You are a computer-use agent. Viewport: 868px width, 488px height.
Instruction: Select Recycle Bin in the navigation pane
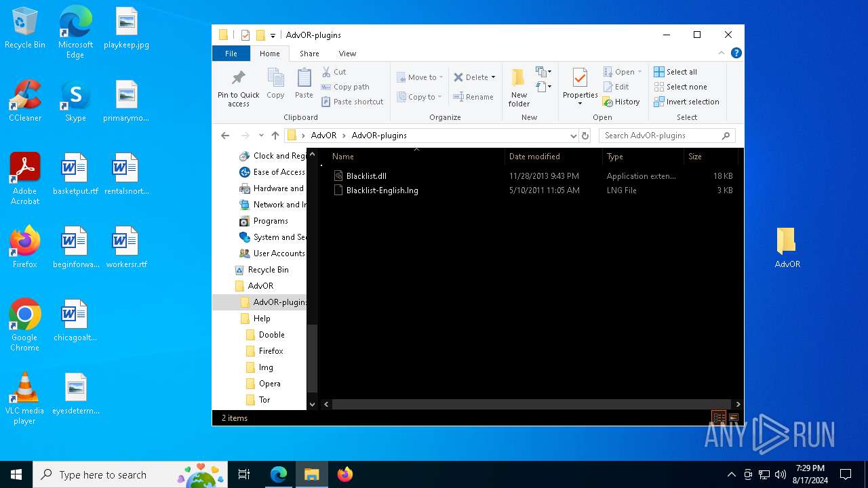click(261, 270)
